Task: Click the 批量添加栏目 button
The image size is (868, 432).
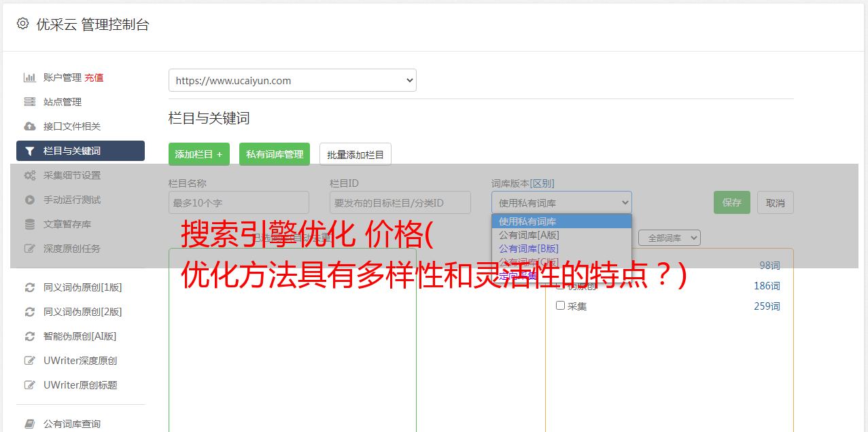Action: coord(355,154)
